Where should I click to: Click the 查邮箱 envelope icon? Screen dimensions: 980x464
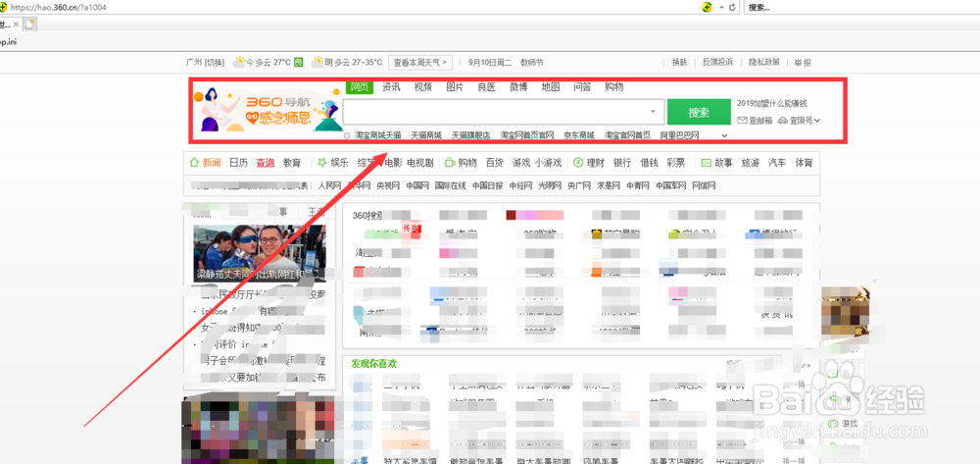pos(743,121)
